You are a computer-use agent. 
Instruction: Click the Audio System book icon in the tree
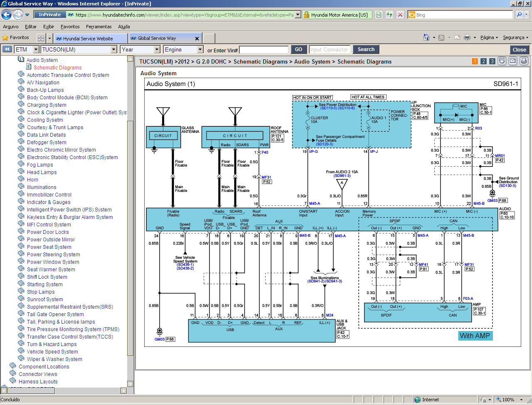coord(21,60)
